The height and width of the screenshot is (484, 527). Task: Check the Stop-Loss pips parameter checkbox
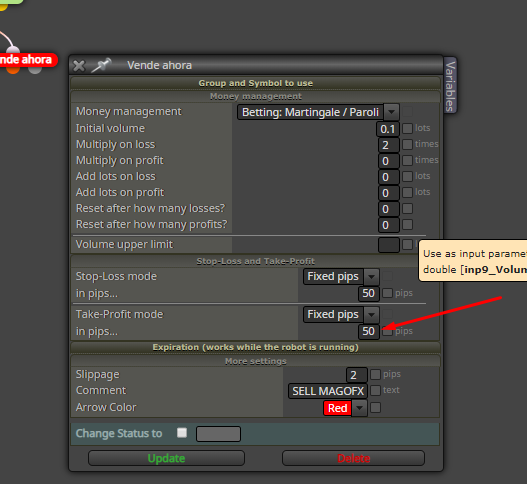coord(387,293)
